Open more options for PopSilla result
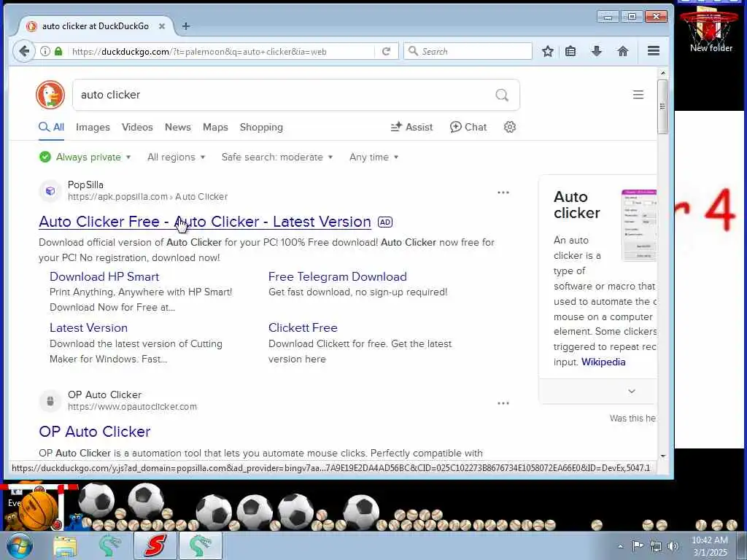 (x=503, y=192)
